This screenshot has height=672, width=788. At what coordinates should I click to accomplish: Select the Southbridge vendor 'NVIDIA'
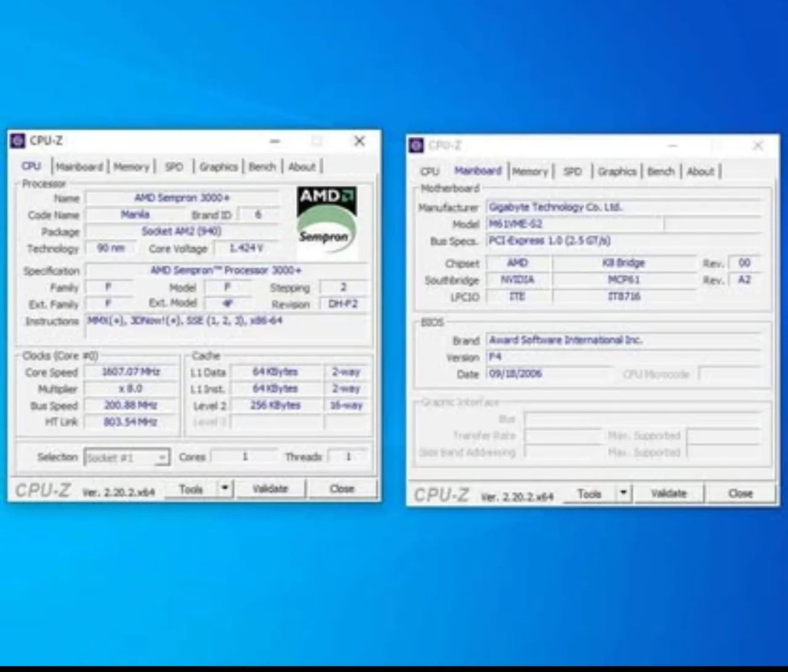tap(517, 279)
